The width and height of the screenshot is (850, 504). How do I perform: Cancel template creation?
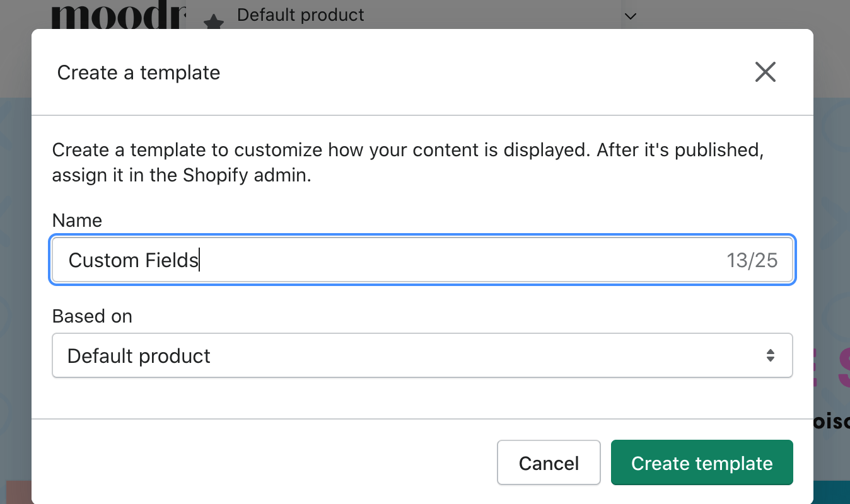pos(549,463)
